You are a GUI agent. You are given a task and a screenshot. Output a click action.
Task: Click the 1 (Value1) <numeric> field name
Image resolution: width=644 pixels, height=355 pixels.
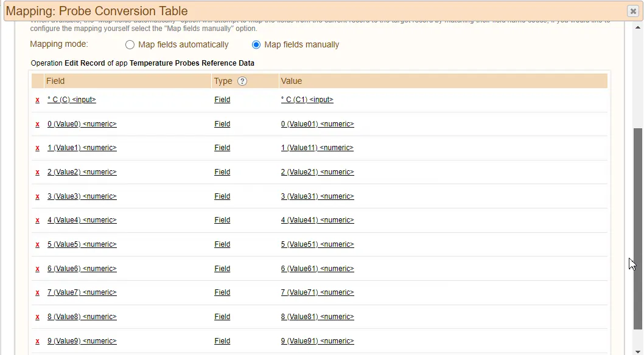(x=82, y=148)
